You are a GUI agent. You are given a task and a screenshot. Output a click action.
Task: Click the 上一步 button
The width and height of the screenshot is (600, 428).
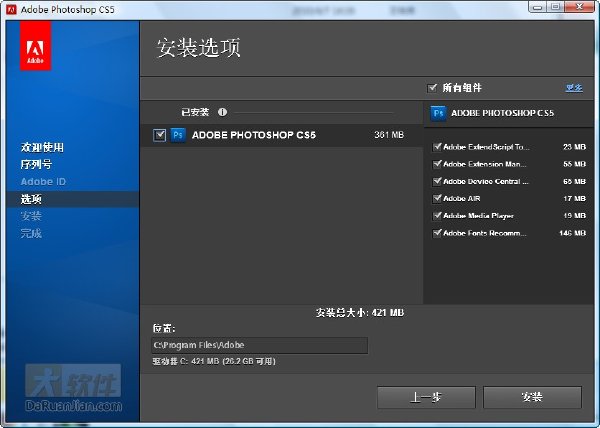426,397
